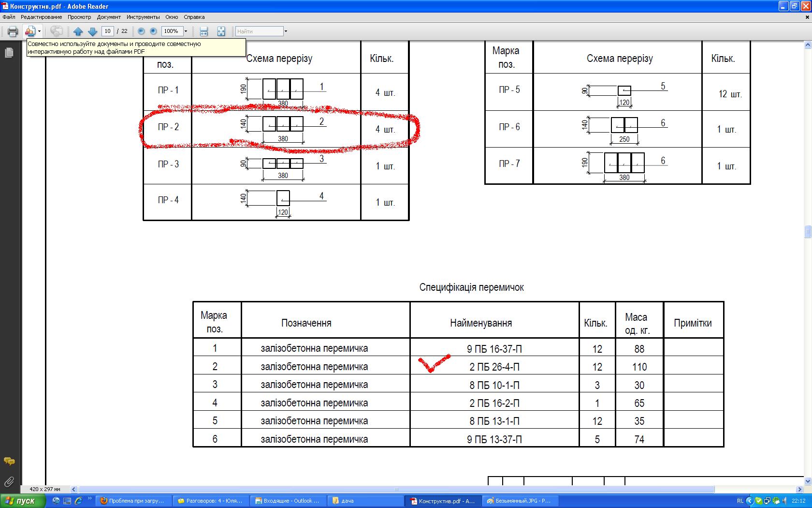
Task: Expand the zoom percentage dropdown
Action: (x=186, y=31)
